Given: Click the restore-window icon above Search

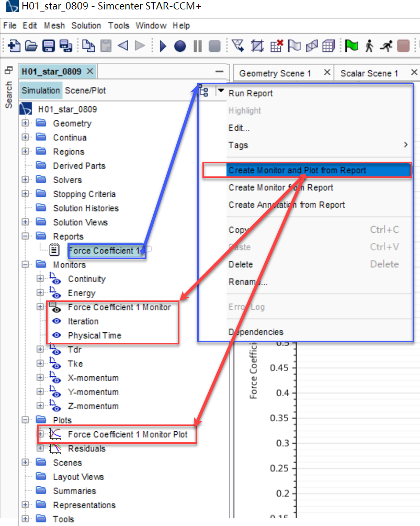Looking at the screenshot, I should pyautogui.click(x=8, y=71).
